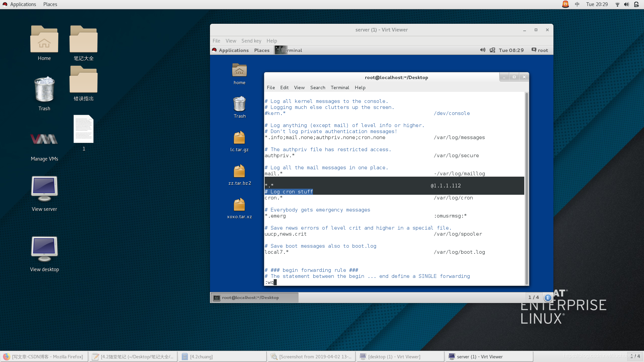Click the Applications menu in taskbar

pos(23,4)
